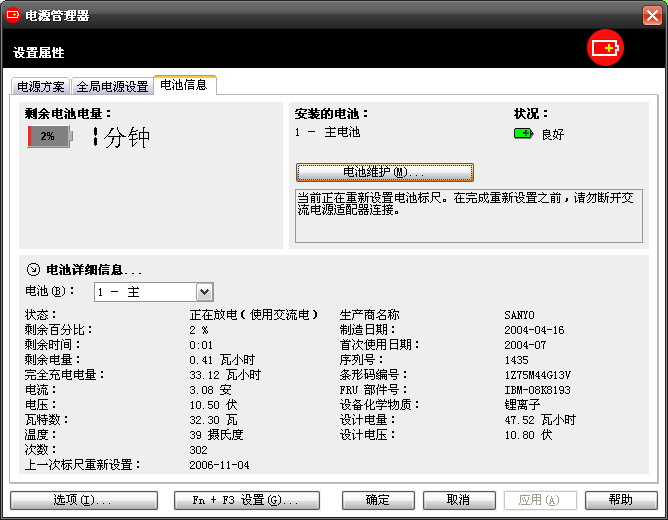
Task: Click the title bar power manager icon
Action: tap(13, 15)
